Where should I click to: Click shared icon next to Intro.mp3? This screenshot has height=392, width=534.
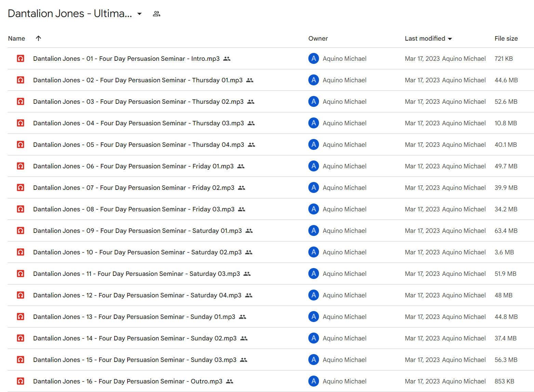pos(227,59)
